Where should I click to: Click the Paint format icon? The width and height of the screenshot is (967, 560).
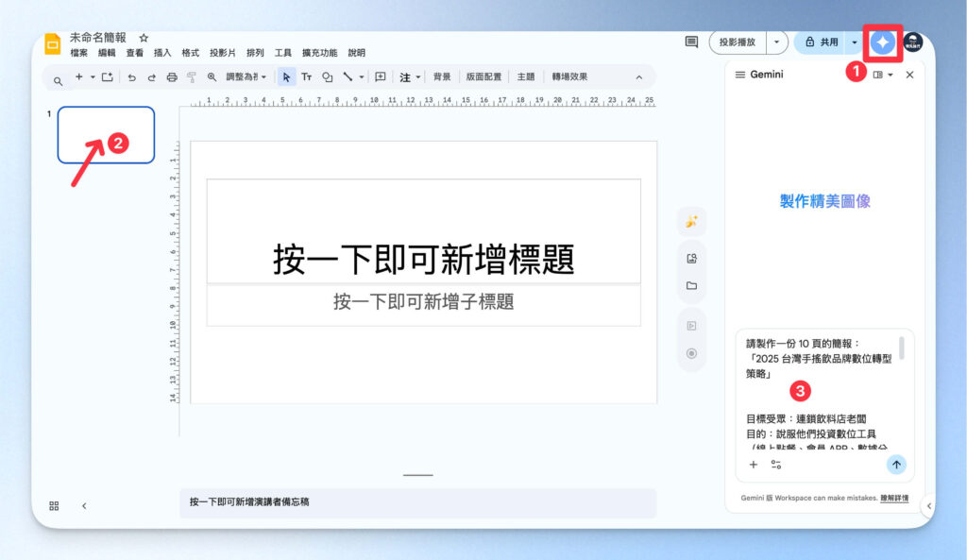192,76
